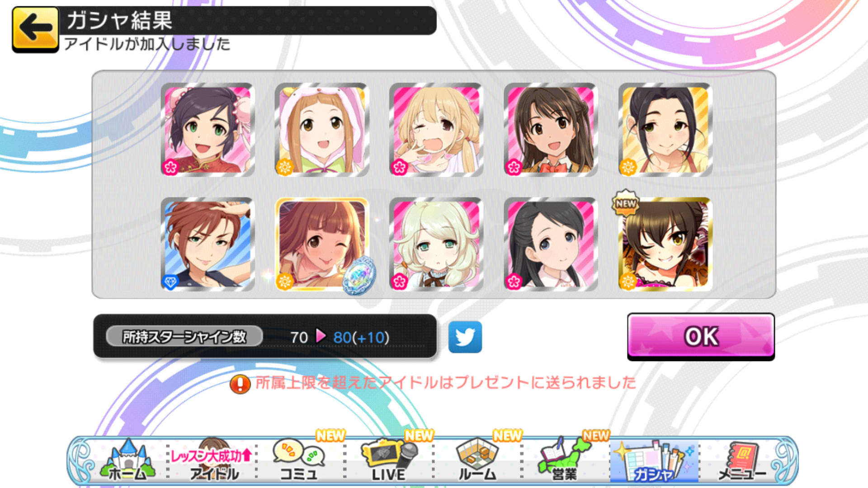868x488 pixels.
Task: Open the ホーム castle icon
Action: coord(127,460)
